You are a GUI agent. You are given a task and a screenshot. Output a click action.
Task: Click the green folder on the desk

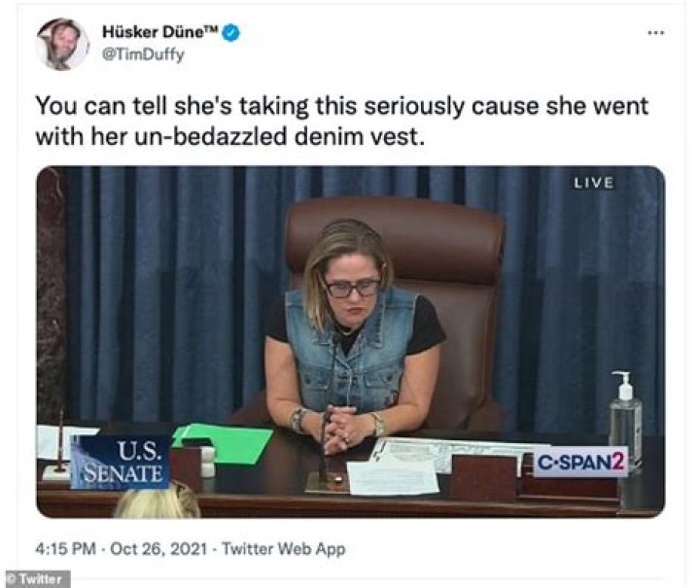(x=224, y=443)
